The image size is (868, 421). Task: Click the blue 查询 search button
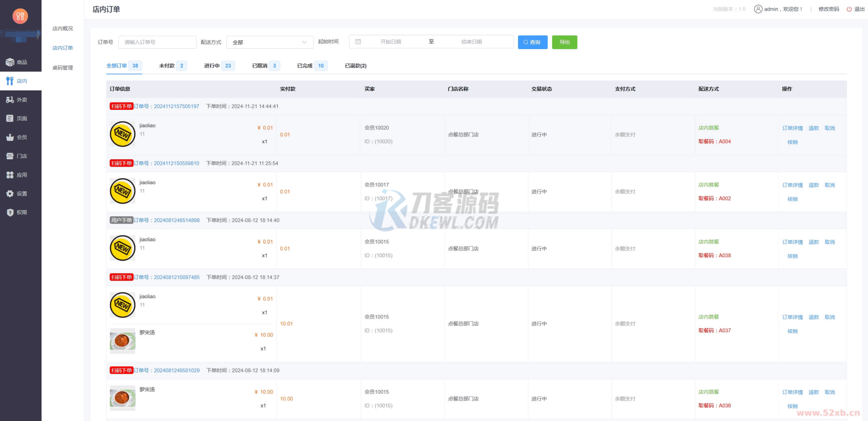coord(532,42)
